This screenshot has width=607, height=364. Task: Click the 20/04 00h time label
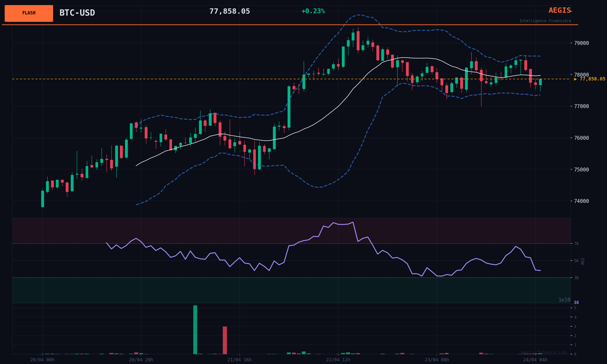(x=42, y=360)
